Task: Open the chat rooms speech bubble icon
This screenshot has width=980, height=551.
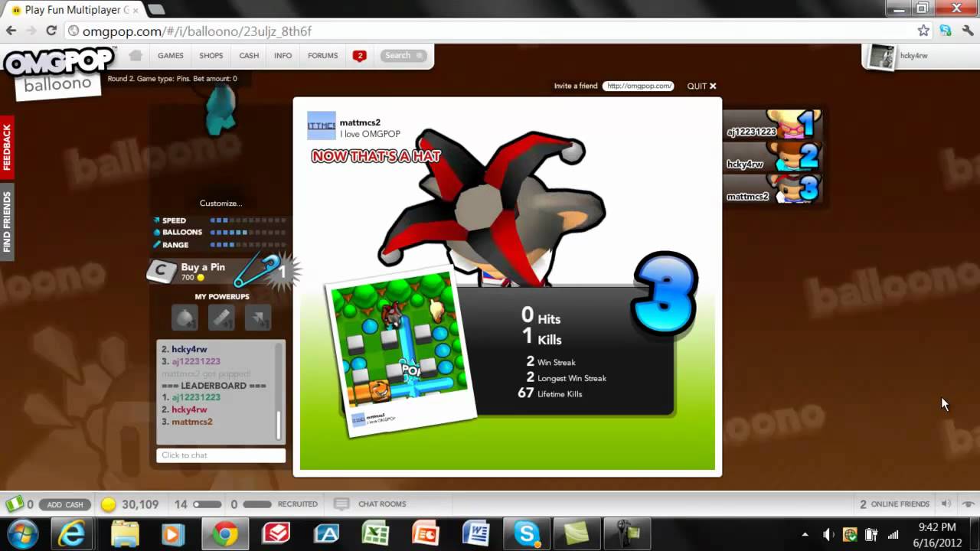Action: point(342,504)
